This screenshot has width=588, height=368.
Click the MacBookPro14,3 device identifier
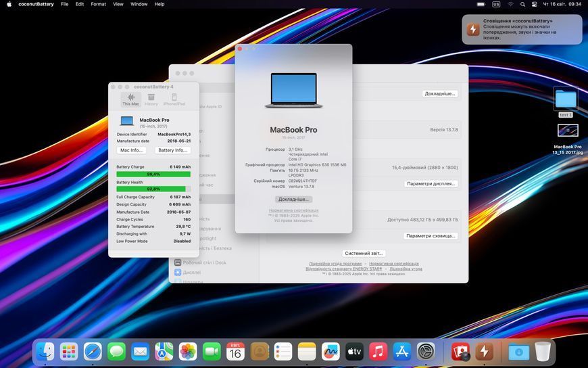174,134
